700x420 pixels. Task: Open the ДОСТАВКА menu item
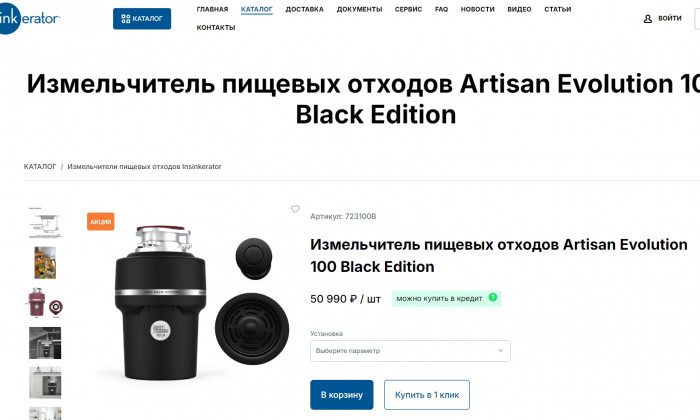tap(304, 9)
